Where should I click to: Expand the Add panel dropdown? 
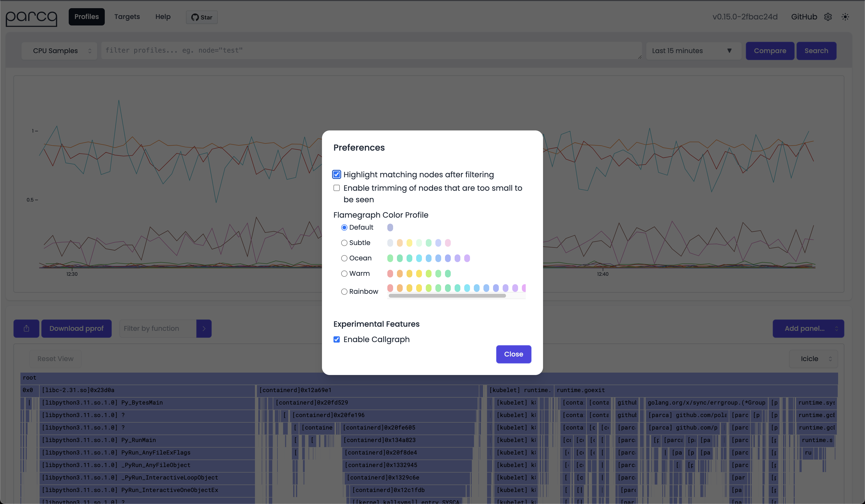(x=808, y=328)
